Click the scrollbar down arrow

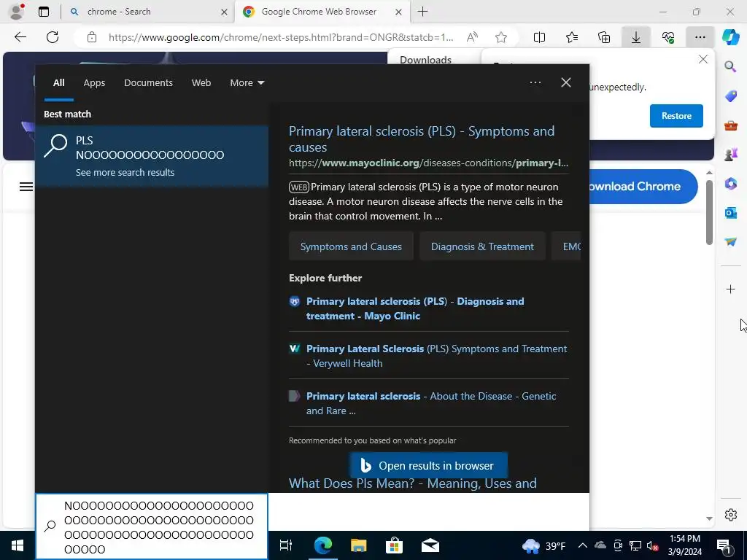click(709, 518)
